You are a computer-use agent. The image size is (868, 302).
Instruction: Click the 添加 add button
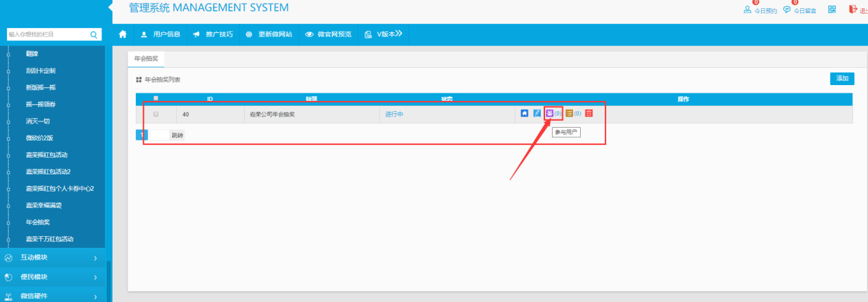coord(842,78)
